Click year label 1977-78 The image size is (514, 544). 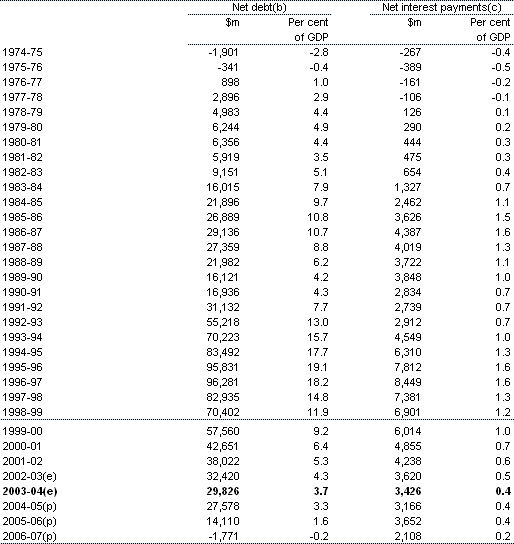(22, 97)
